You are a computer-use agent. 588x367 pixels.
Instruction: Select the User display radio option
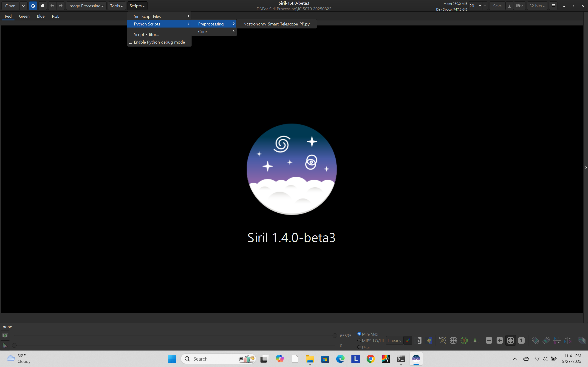(359, 347)
